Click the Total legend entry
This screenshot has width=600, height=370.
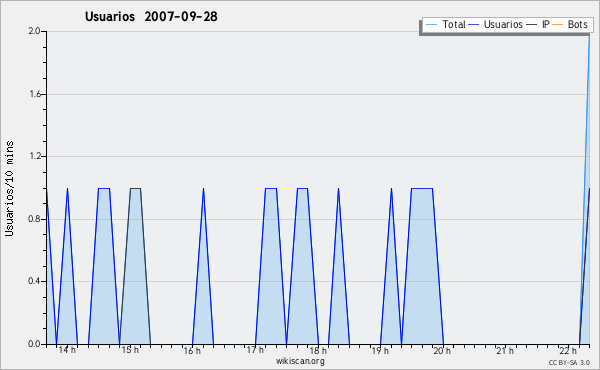[446, 24]
